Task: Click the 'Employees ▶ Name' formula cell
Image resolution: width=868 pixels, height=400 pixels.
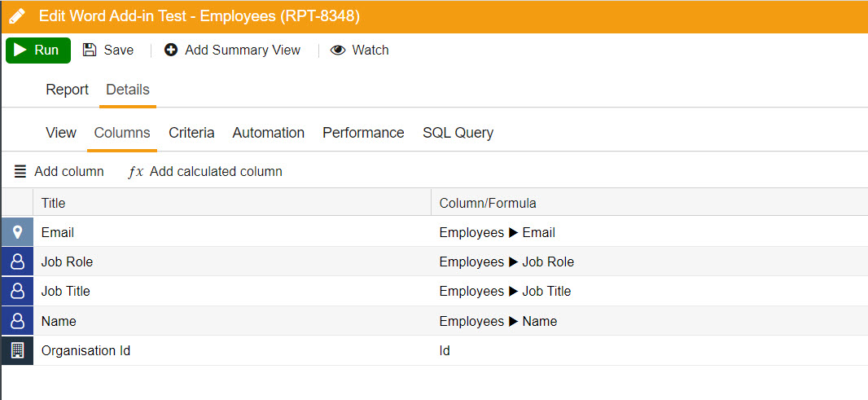Action: click(649, 321)
